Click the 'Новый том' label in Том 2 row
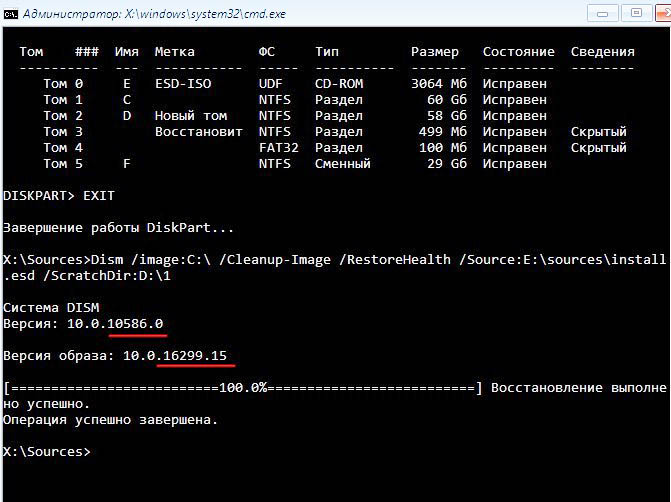This screenshot has height=502, width=671. pos(190,116)
